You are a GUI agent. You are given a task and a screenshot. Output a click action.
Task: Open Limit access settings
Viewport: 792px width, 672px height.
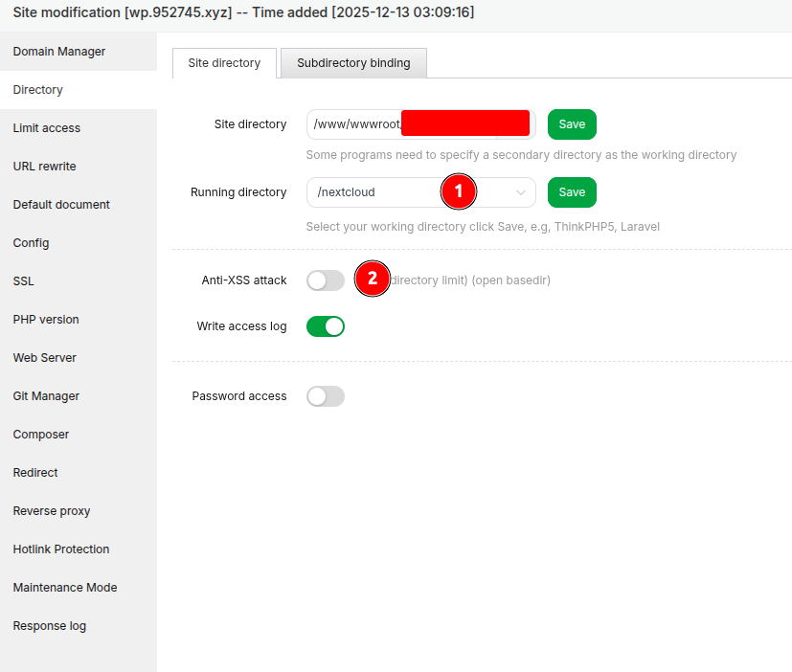point(47,128)
